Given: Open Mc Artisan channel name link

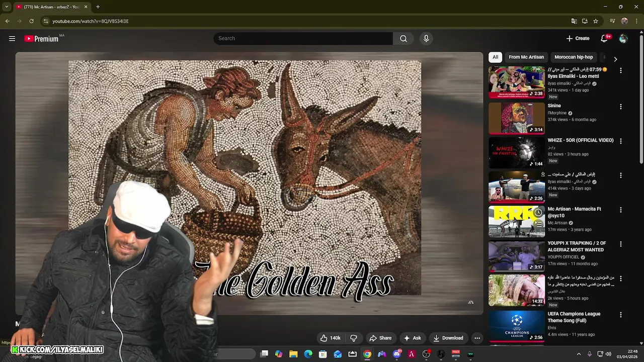Looking at the screenshot, I should point(557,223).
